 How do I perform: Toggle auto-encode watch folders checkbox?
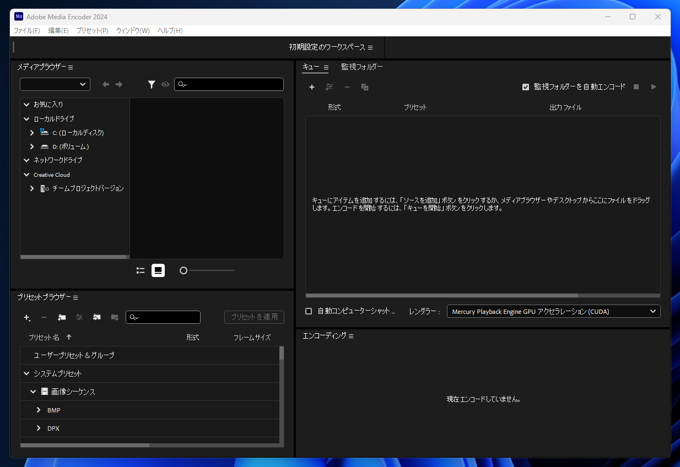click(x=526, y=87)
